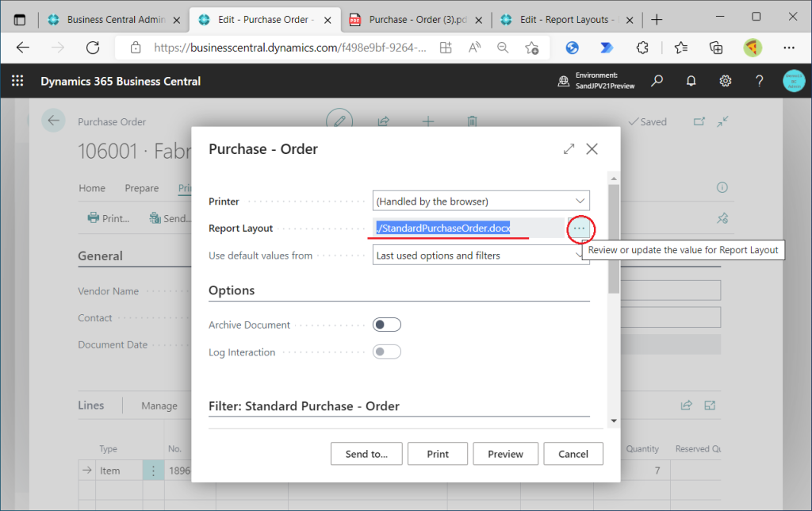
Task: Pin the Purchase Order action bar
Action: (x=722, y=218)
